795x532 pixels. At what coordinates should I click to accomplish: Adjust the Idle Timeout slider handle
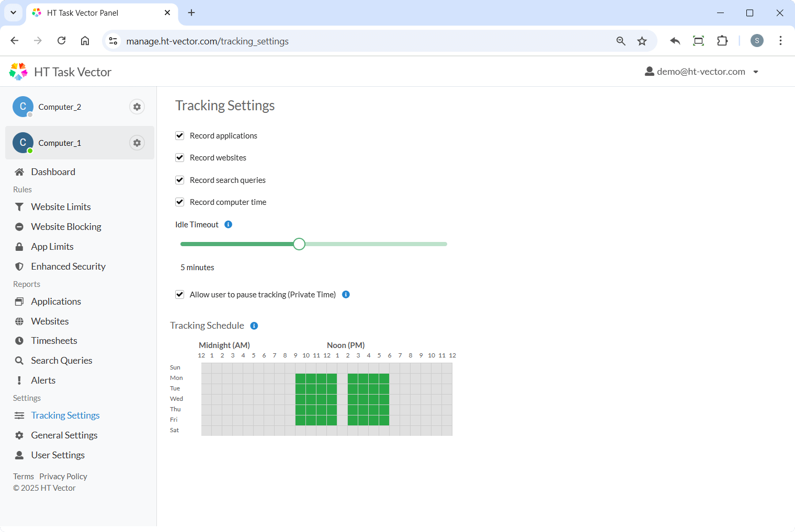point(299,244)
